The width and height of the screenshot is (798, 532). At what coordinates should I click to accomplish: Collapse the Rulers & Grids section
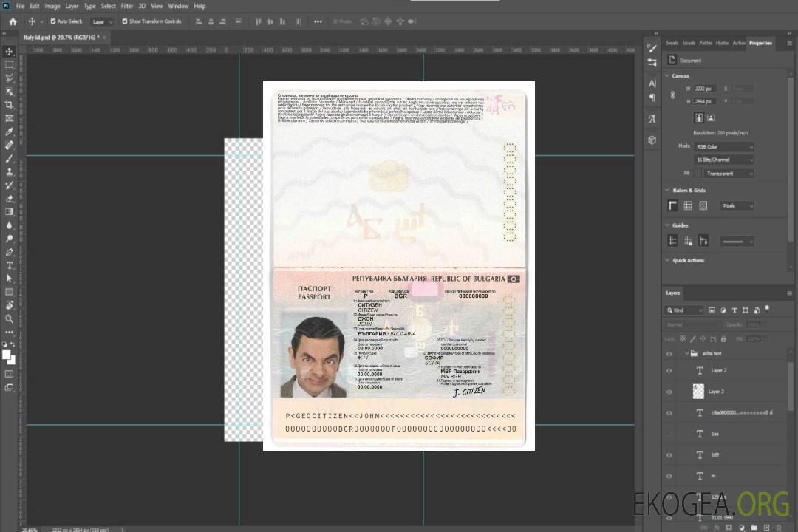667,191
